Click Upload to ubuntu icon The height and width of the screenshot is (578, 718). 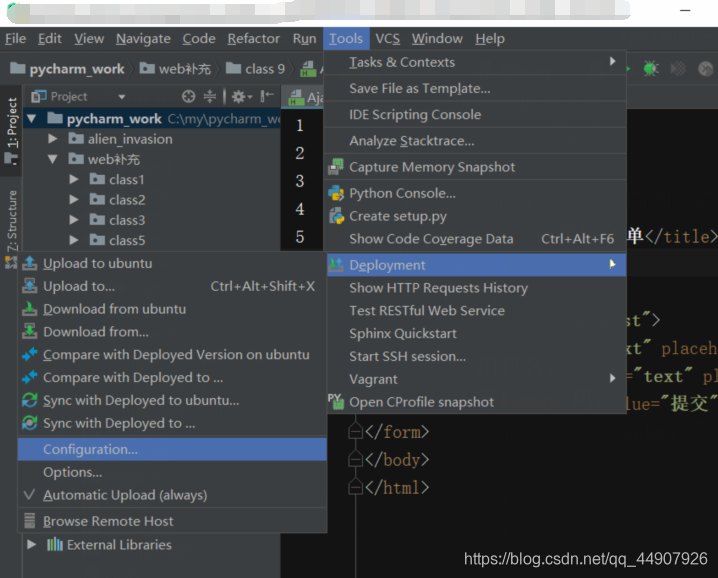coord(30,263)
